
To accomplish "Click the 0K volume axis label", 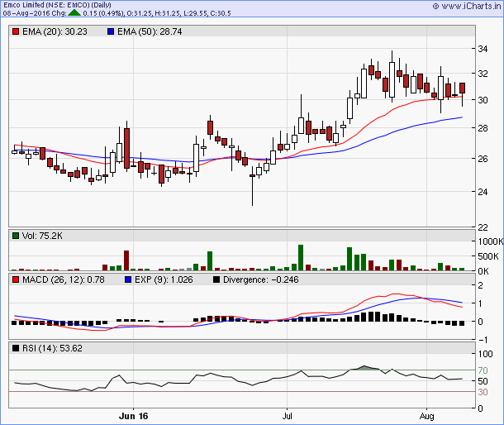I will 483,271.
